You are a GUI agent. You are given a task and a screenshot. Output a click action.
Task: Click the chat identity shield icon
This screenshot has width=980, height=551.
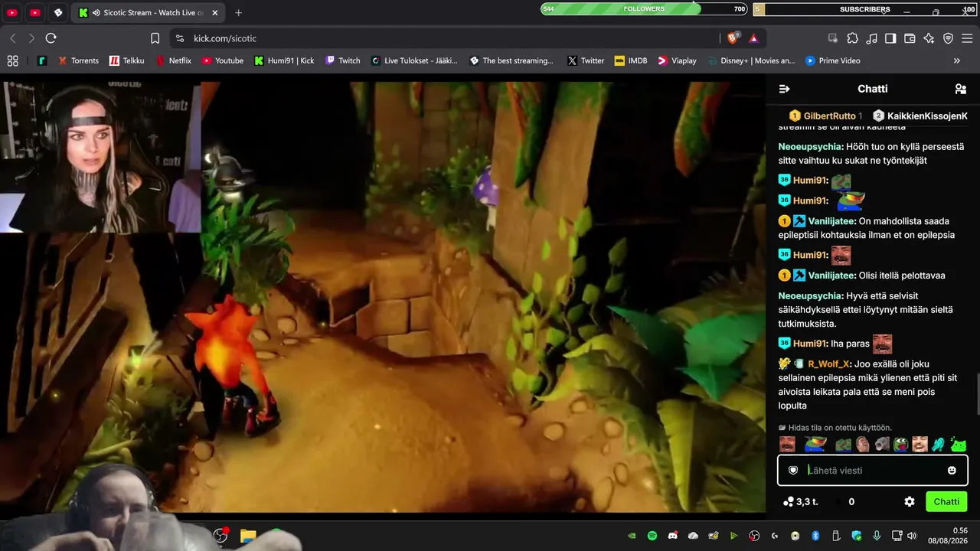793,471
